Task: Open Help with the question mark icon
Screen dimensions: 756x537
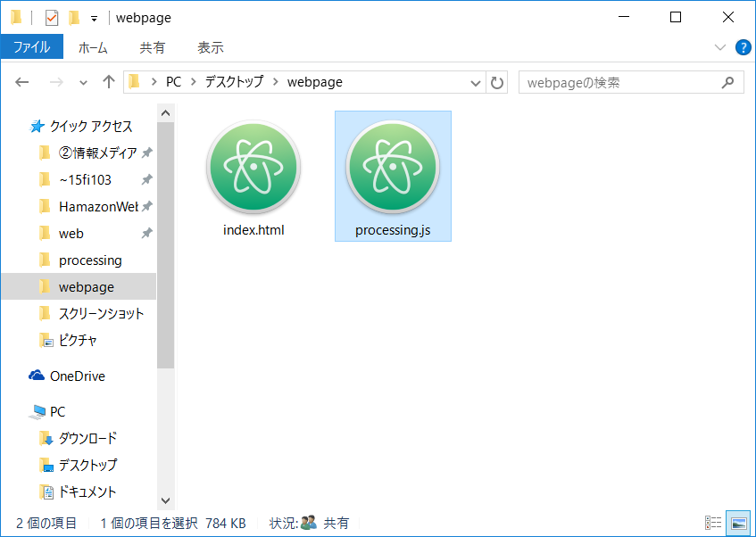Action: click(x=743, y=47)
